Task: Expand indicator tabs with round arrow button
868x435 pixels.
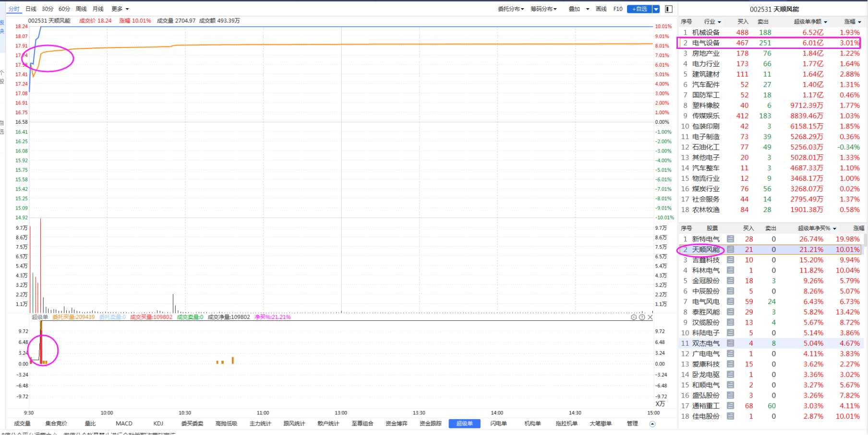Action: pos(652,424)
